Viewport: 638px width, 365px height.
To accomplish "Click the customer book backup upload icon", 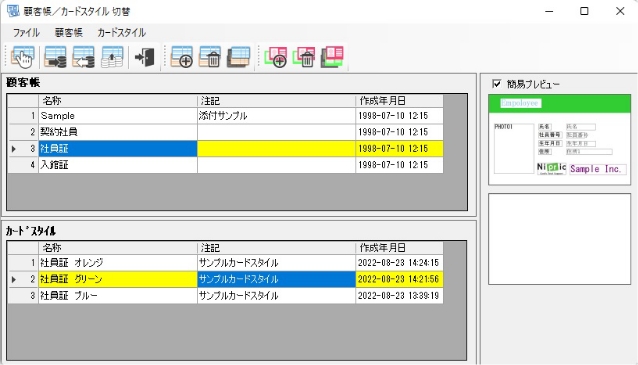I will coord(112,57).
